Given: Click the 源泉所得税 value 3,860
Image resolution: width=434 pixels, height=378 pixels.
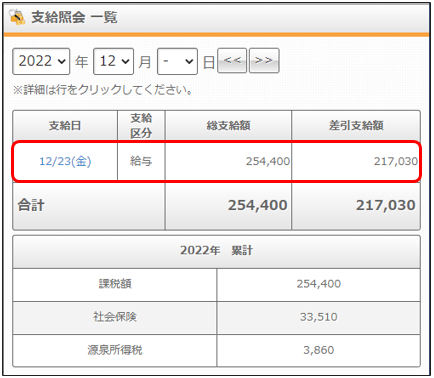Looking at the screenshot, I should (x=319, y=350).
